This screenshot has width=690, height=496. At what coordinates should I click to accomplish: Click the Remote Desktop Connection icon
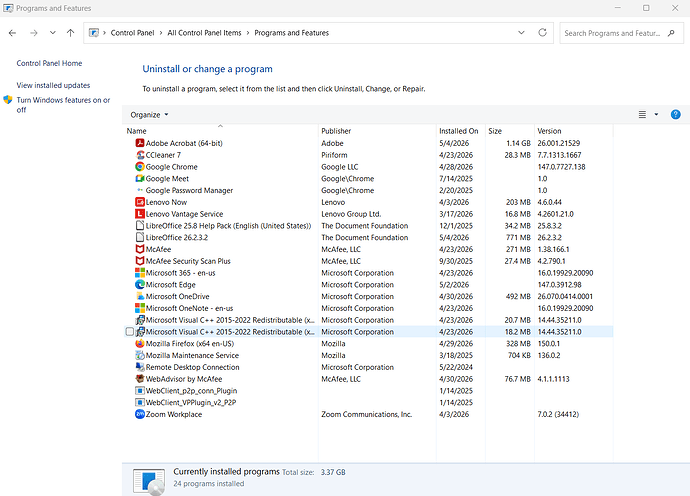click(140, 367)
